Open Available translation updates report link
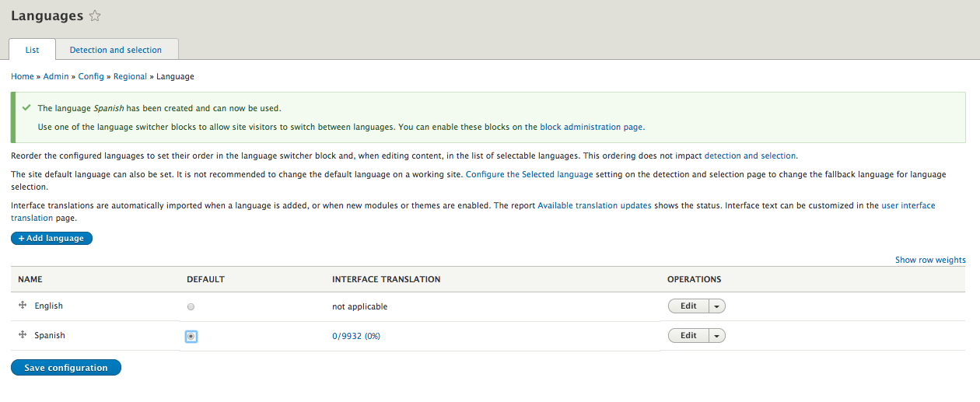The image size is (980, 402). pos(594,206)
